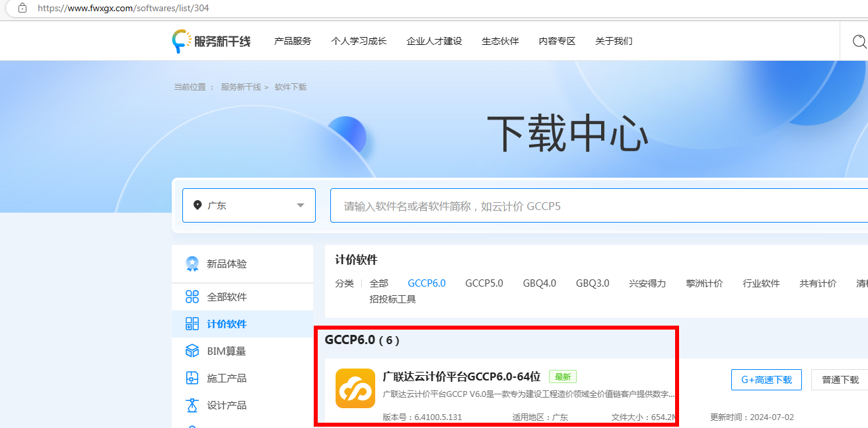Image resolution: width=868 pixels, height=428 pixels.
Task: Open 产品服务 menu
Action: coord(293,41)
